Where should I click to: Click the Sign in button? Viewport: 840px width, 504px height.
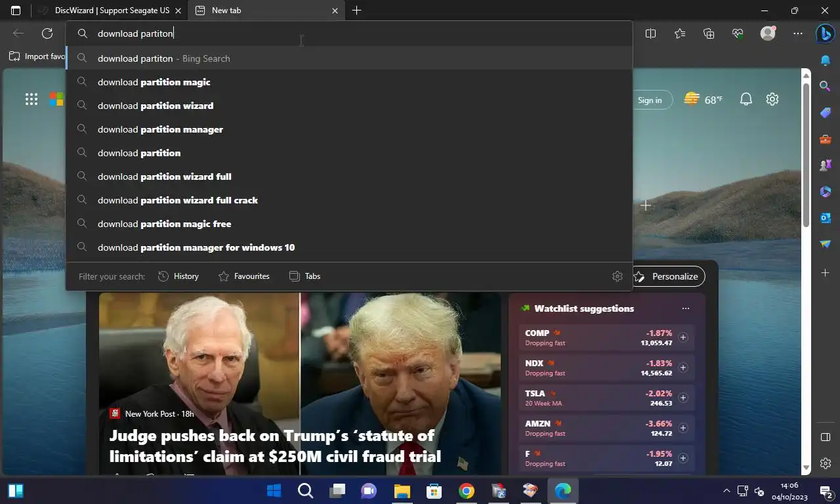[650, 100]
